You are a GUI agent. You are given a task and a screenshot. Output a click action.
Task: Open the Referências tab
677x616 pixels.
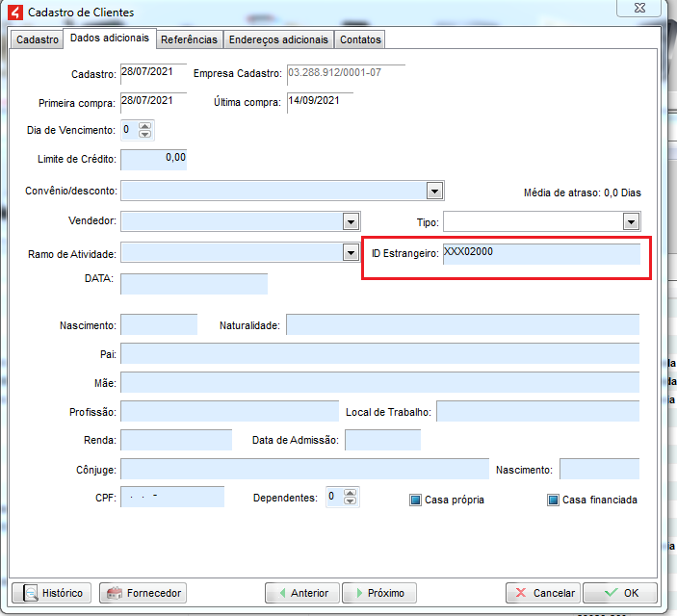pyautogui.click(x=189, y=39)
